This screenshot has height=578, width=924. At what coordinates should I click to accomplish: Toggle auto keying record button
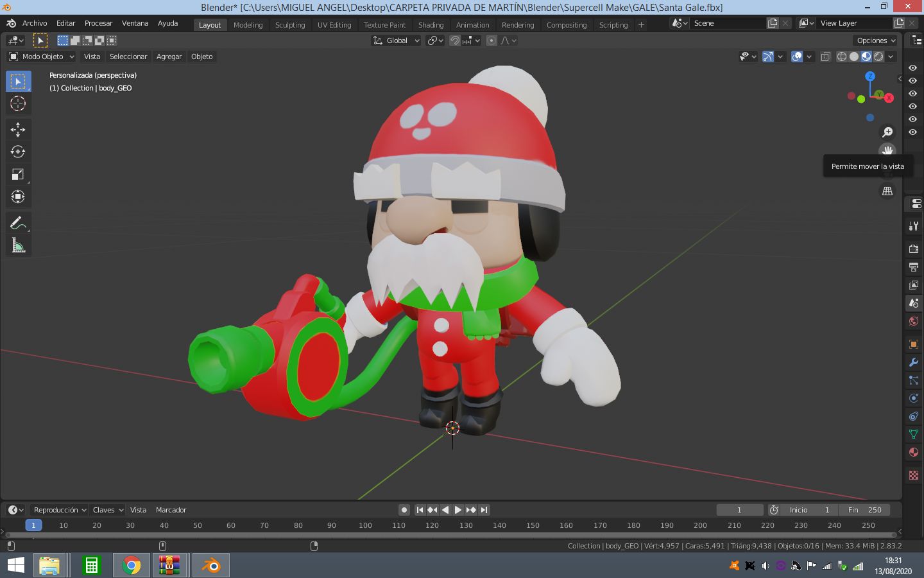pos(404,510)
